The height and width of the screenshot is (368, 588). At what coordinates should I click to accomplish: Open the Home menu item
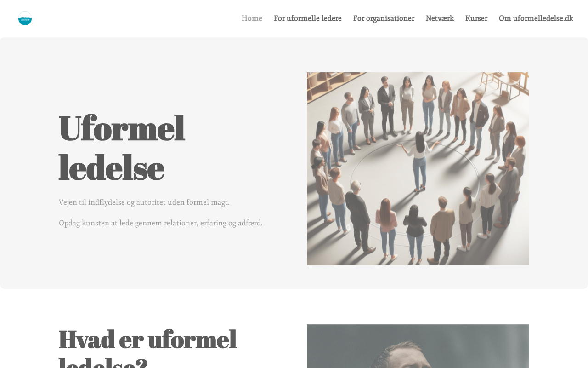point(252,18)
